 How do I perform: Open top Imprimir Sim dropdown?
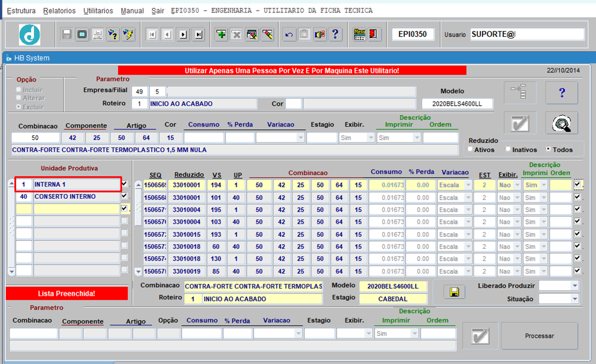[417, 138]
